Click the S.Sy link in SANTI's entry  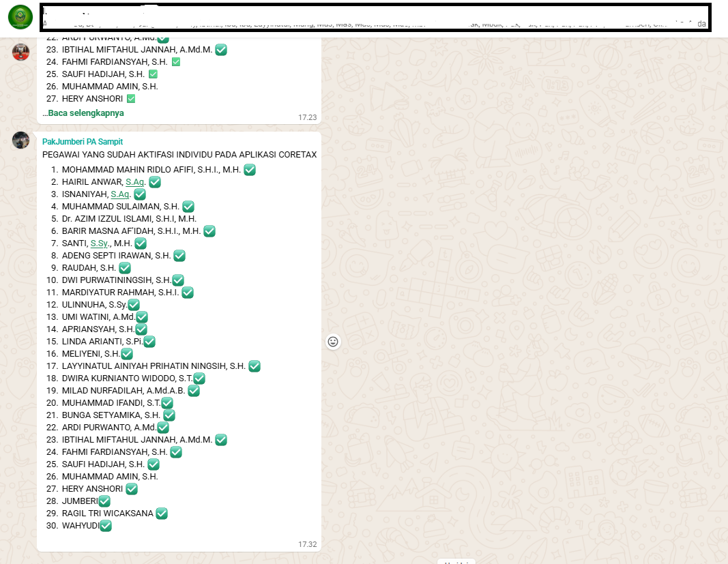tap(100, 243)
